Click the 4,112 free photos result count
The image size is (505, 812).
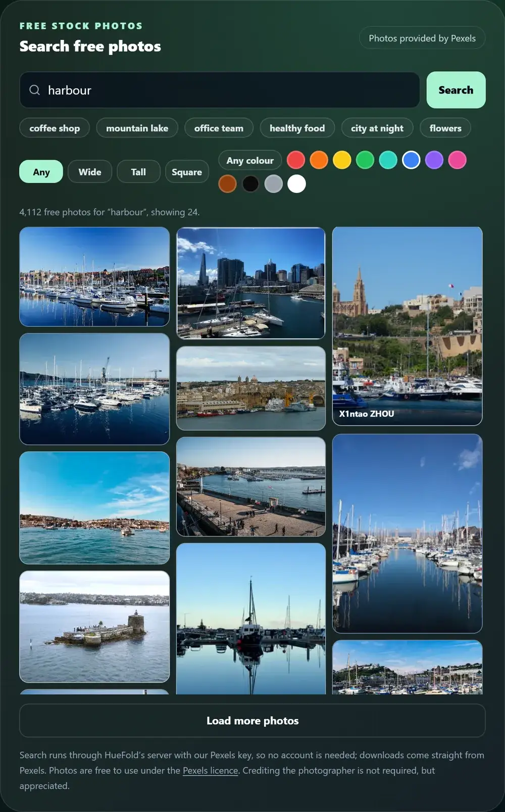pyautogui.click(x=110, y=212)
